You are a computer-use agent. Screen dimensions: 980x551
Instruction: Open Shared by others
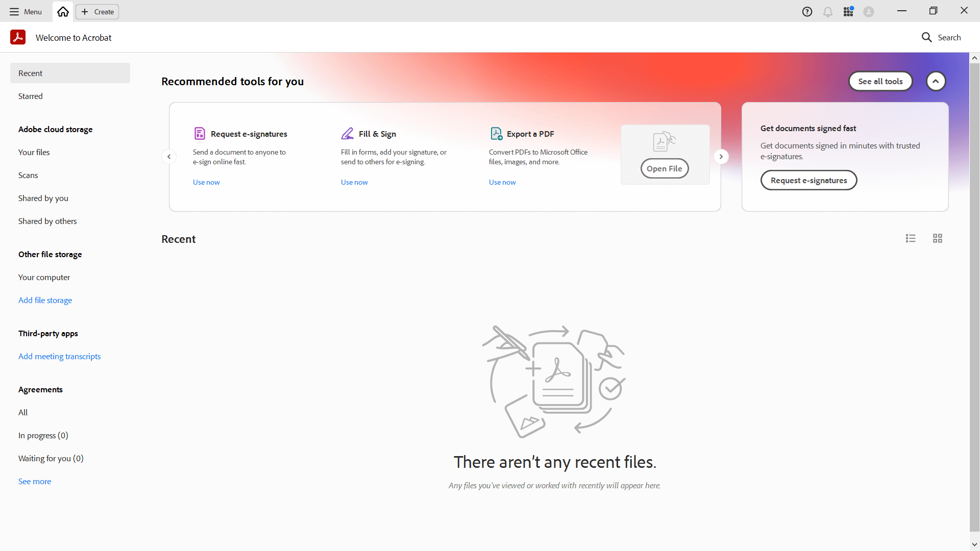[x=70, y=221]
